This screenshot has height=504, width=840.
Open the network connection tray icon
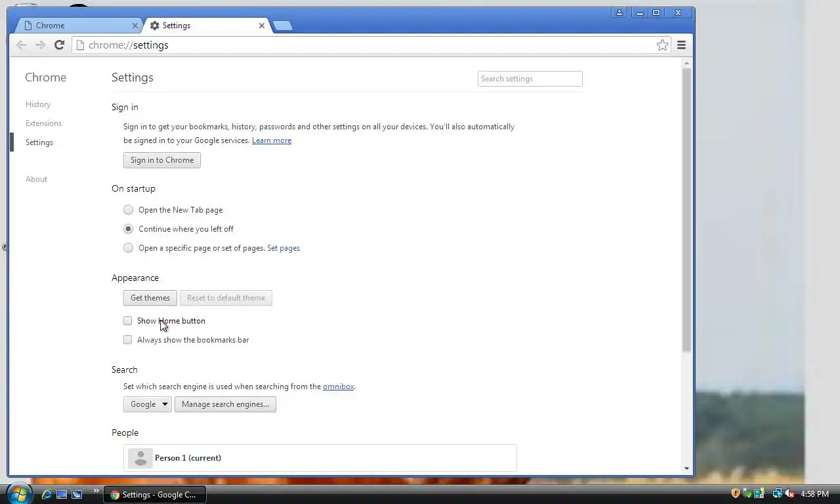pos(777,493)
